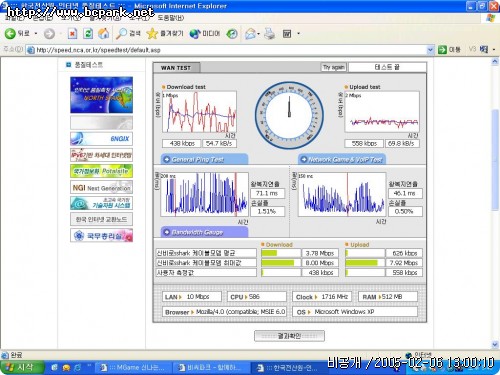Open the Search magnifier toolbar icon
The height and width of the screenshot is (375, 500).
point(121,33)
